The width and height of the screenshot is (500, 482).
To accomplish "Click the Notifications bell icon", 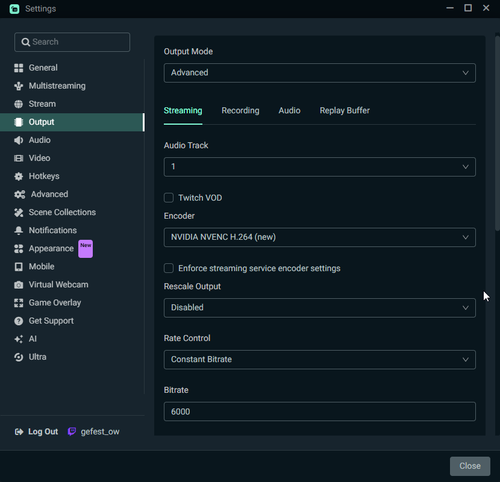I will pos(19,230).
